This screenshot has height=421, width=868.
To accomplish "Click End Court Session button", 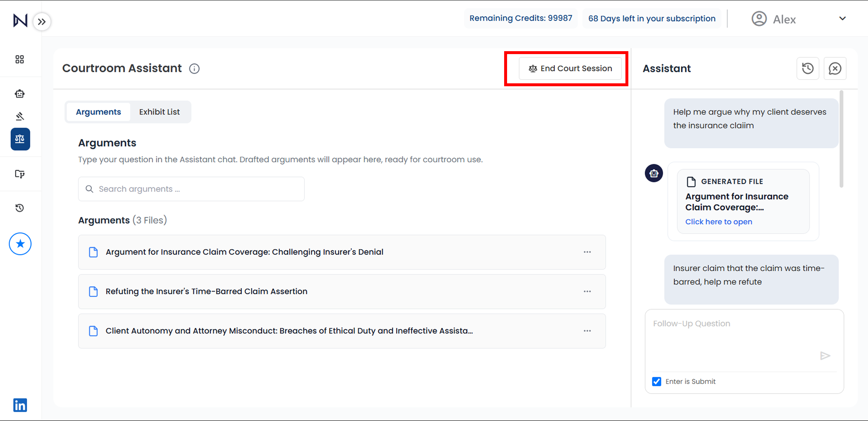I will point(570,68).
